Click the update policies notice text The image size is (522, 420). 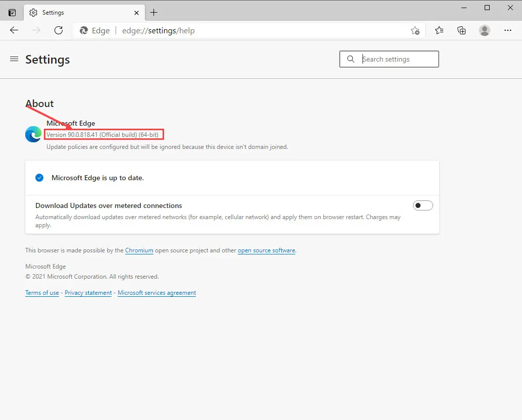[167, 147]
